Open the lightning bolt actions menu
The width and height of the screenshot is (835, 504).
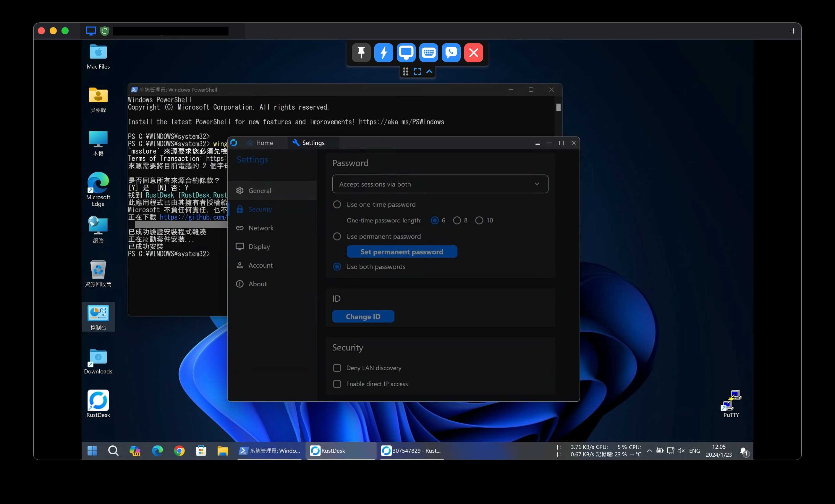pos(383,53)
